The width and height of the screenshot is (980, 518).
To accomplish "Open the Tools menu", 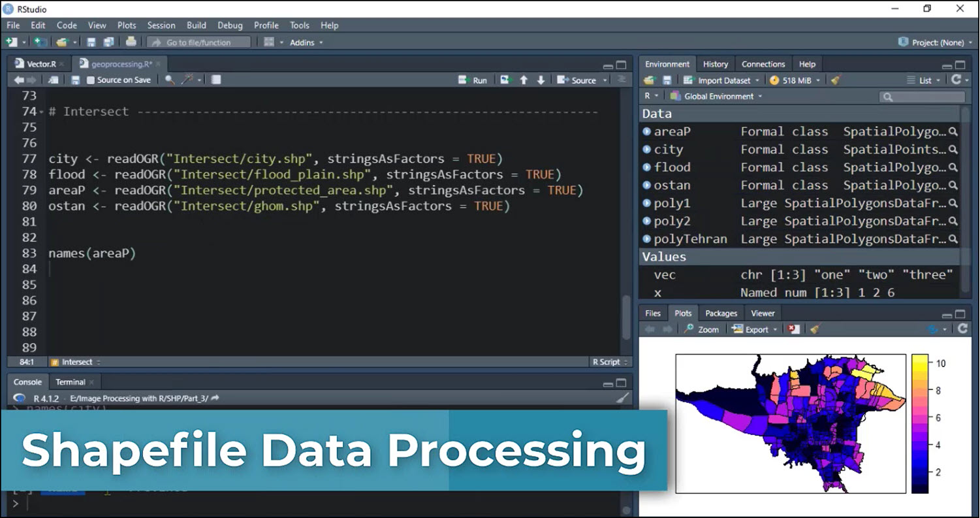I will (299, 25).
